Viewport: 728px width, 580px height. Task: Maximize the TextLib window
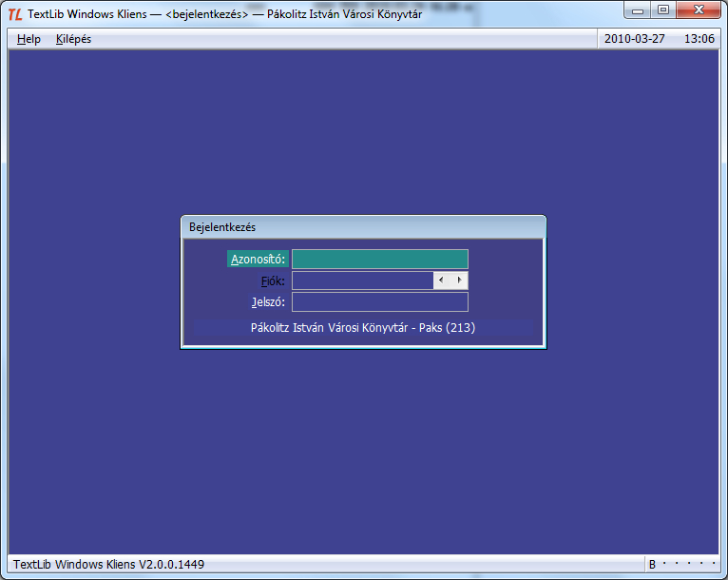(662, 10)
